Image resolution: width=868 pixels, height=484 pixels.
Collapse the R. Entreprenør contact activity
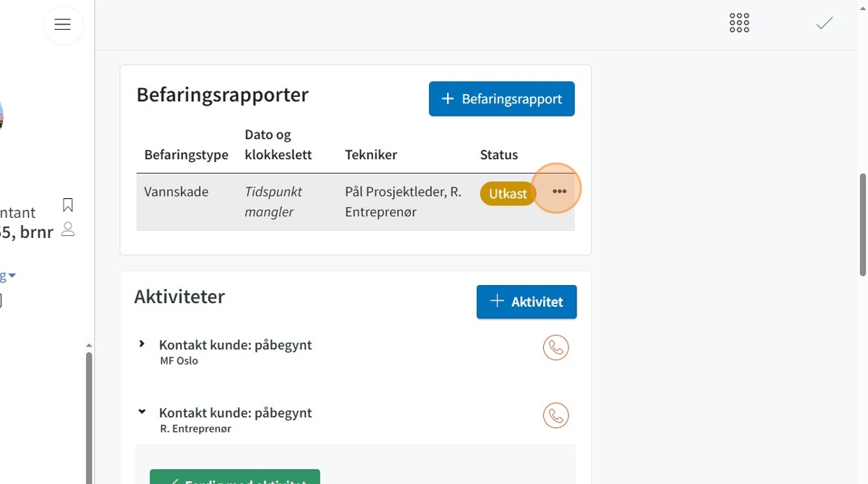pyautogui.click(x=142, y=412)
